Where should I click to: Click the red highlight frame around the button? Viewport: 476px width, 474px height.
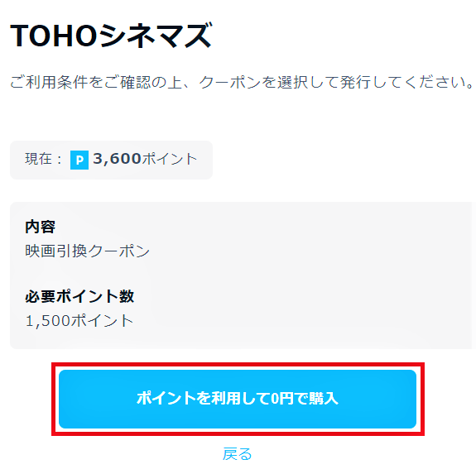(238, 365)
